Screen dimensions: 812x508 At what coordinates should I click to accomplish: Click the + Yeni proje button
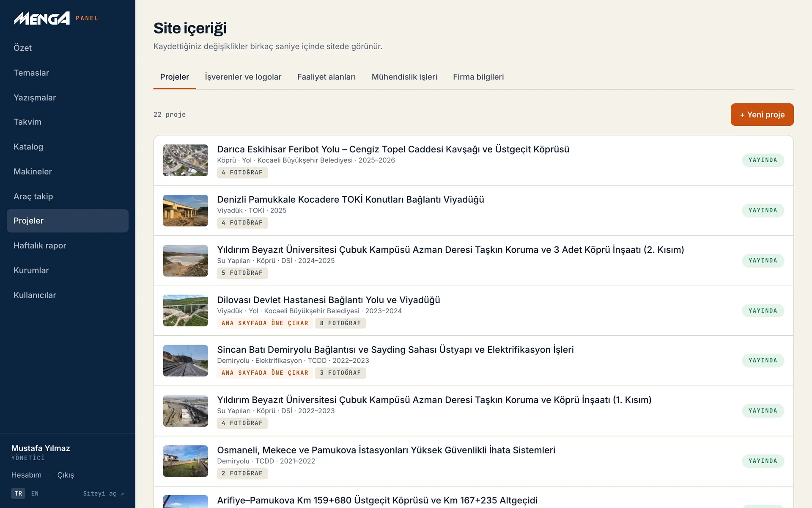click(762, 115)
